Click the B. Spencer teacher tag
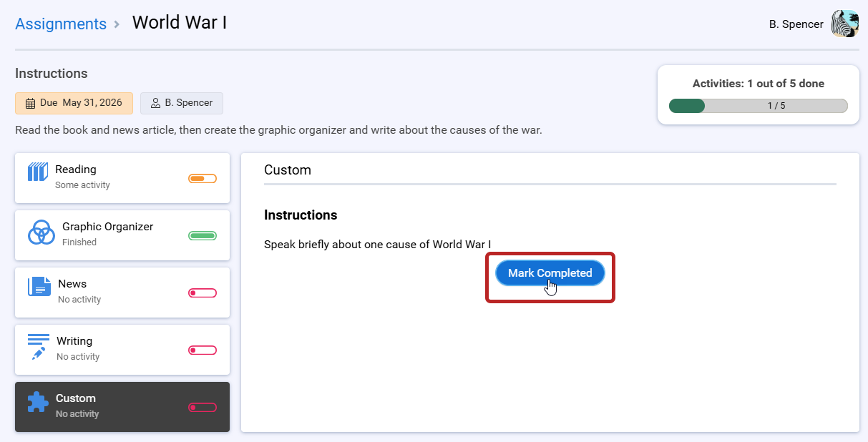868x442 pixels. [x=182, y=103]
